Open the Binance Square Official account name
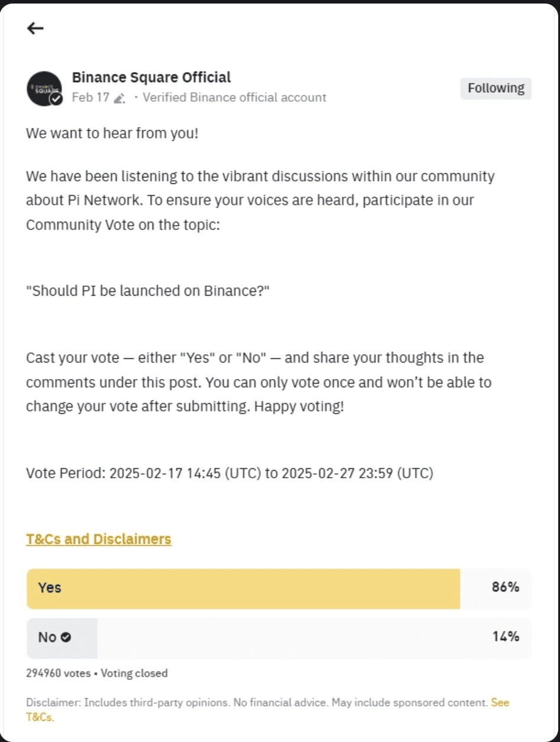The image size is (560, 742). [151, 77]
